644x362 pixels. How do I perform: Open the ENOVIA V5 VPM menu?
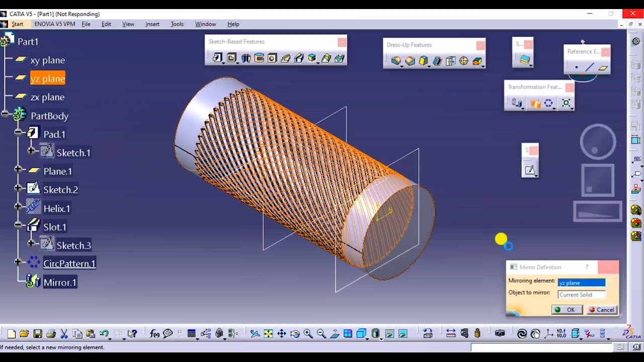(x=55, y=24)
